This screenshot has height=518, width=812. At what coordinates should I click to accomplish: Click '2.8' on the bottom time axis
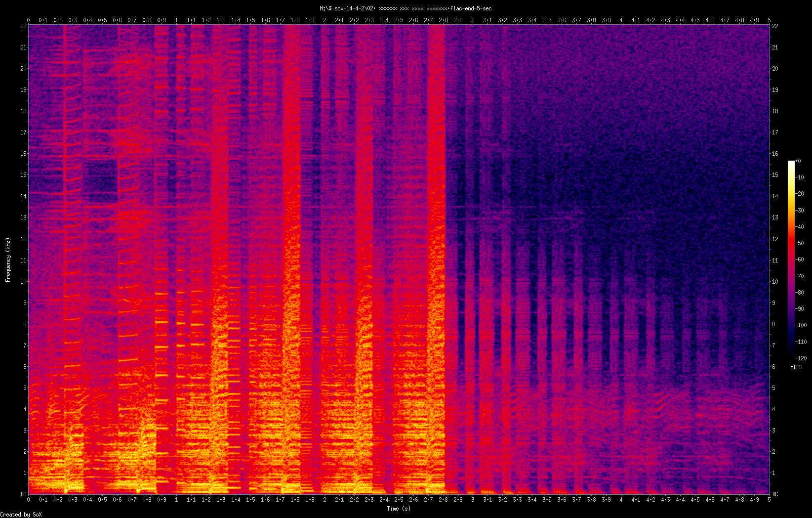coord(443,500)
